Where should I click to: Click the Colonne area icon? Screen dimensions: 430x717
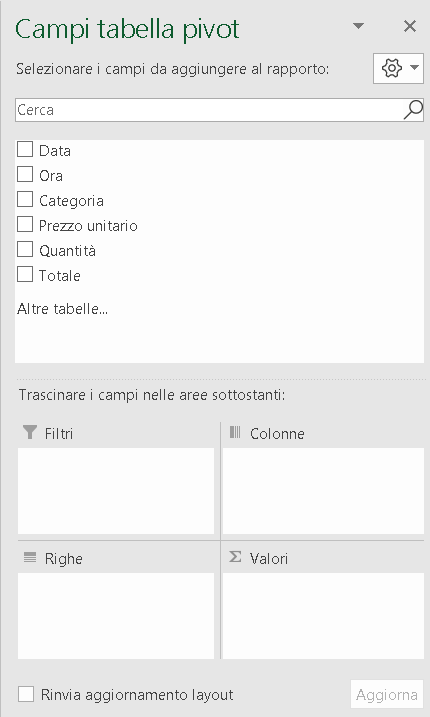point(235,432)
